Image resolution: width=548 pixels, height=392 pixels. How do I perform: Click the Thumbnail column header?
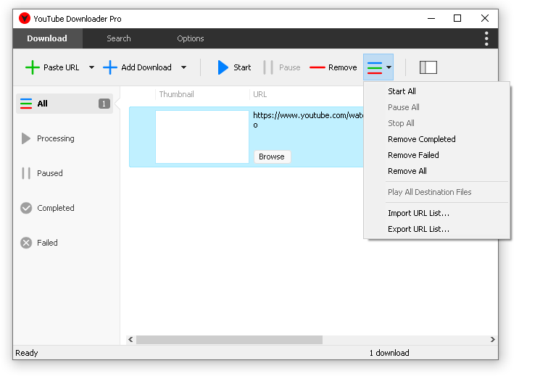coord(176,94)
